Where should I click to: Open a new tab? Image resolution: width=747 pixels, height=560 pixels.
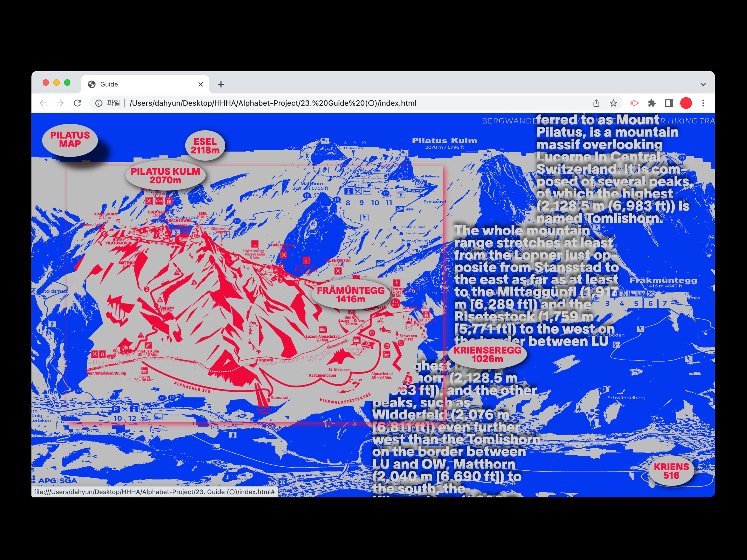(x=221, y=84)
